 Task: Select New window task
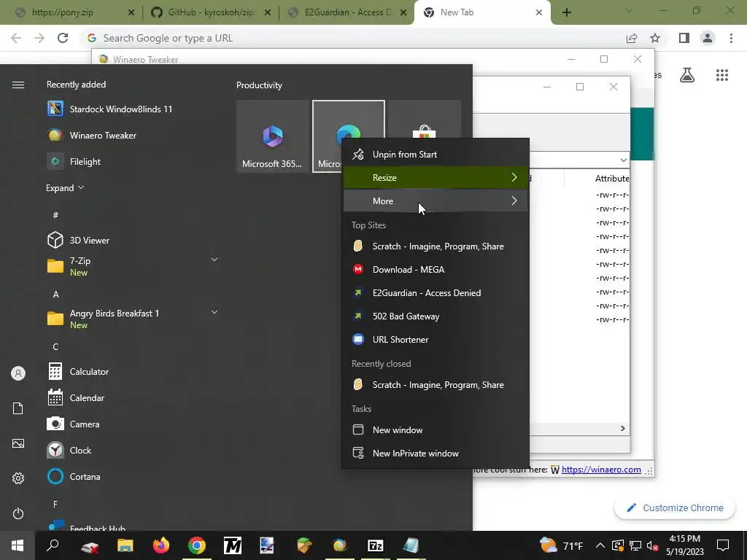436,429
